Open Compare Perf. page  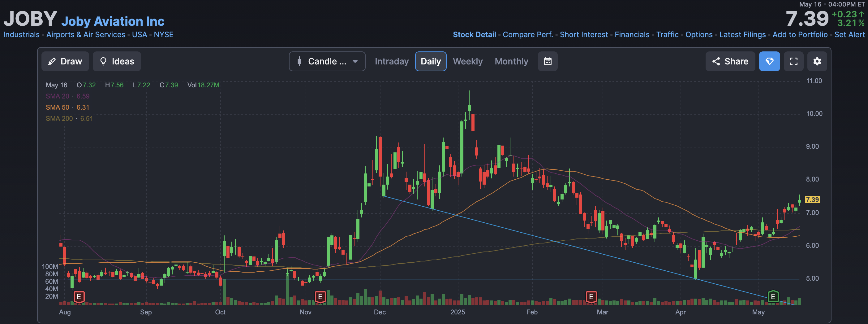[528, 34]
